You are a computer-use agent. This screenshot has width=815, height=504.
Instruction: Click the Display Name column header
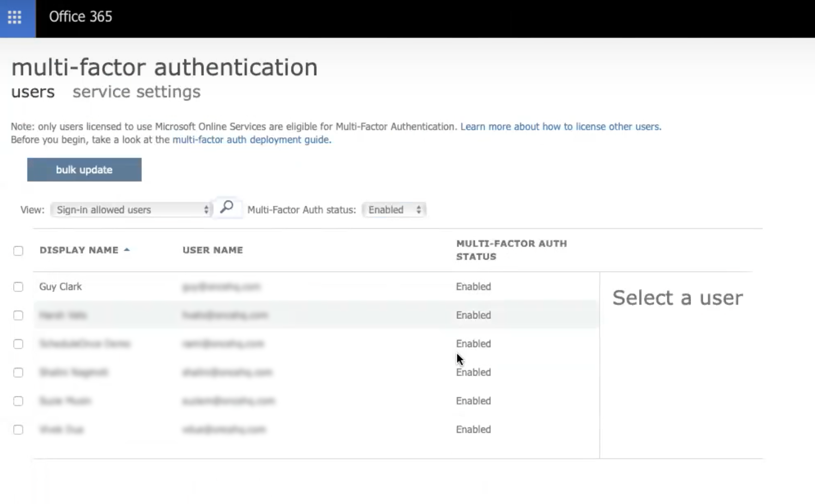(x=78, y=250)
